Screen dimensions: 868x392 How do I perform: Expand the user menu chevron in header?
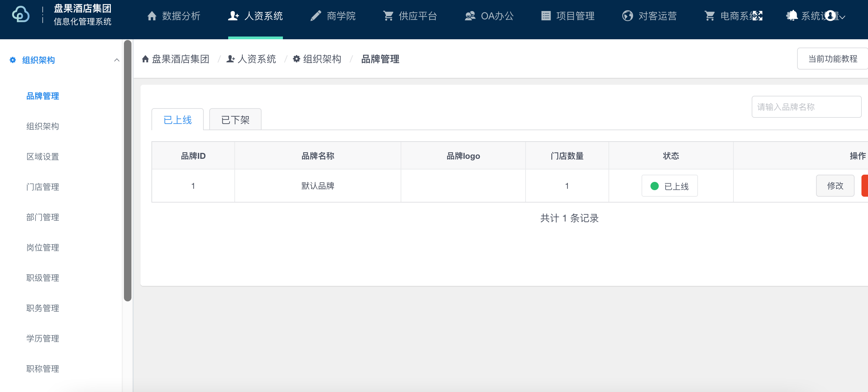842,17
